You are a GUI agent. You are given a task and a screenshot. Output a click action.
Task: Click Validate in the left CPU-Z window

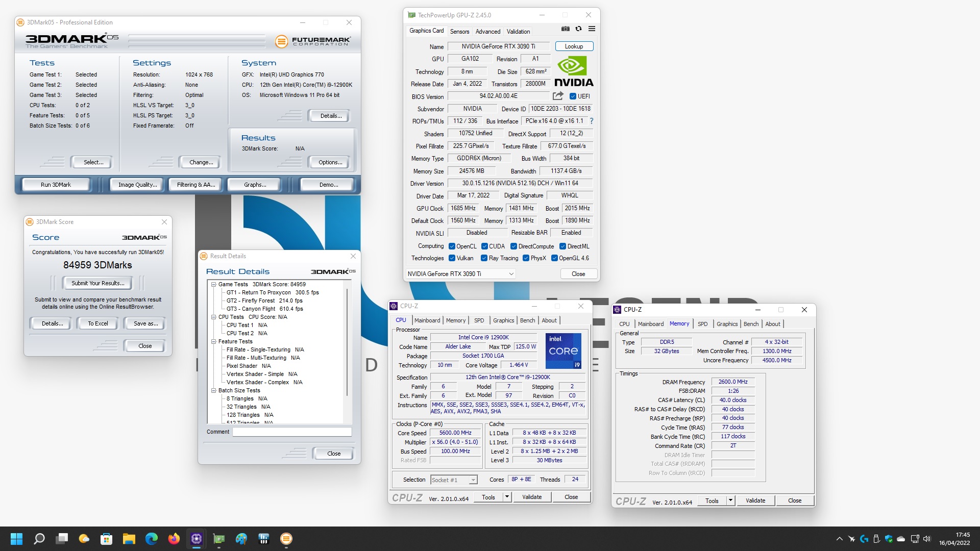coord(532,497)
